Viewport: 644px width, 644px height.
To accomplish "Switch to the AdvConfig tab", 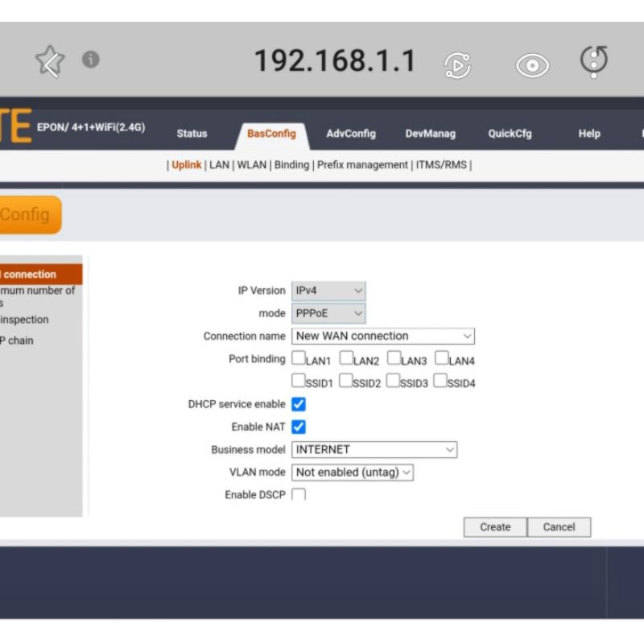I will (351, 134).
